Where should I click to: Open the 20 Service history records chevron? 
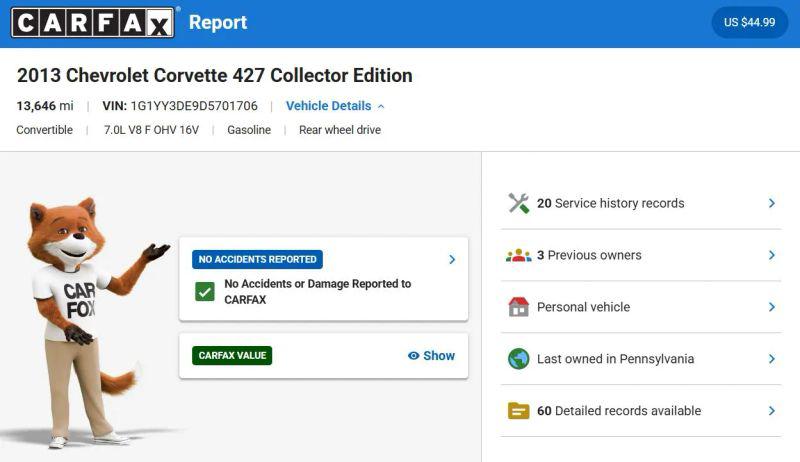[772, 203]
